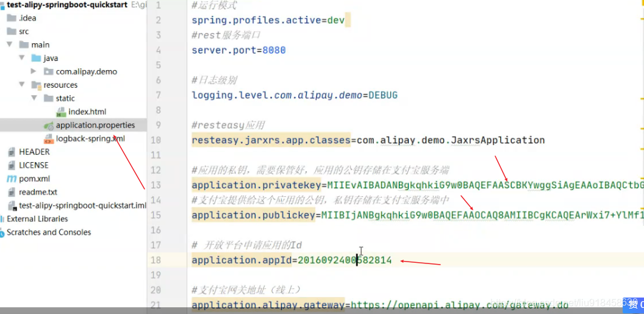Image resolution: width=644 pixels, height=314 pixels.
Task: Click application.publickey key on line 15
Action: [254, 215]
